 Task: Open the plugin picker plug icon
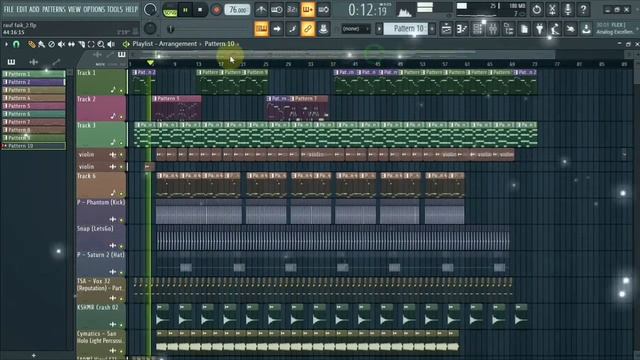coord(540,29)
